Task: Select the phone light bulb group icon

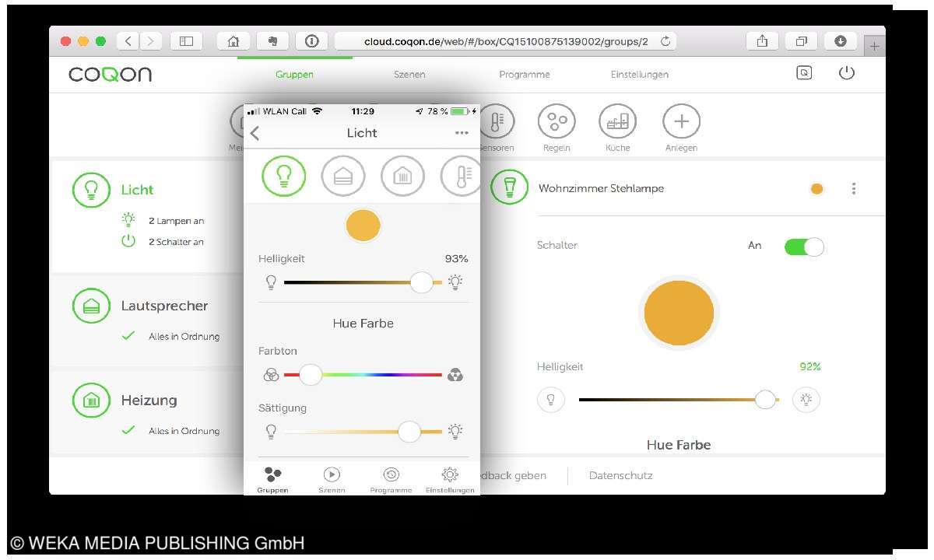Action: click(x=284, y=176)
